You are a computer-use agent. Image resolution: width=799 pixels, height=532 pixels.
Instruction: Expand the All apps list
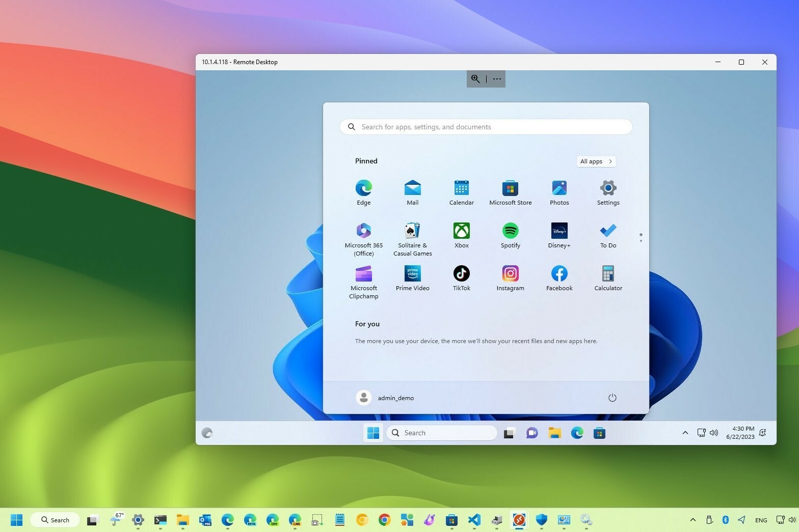click(x=596, y=161)
